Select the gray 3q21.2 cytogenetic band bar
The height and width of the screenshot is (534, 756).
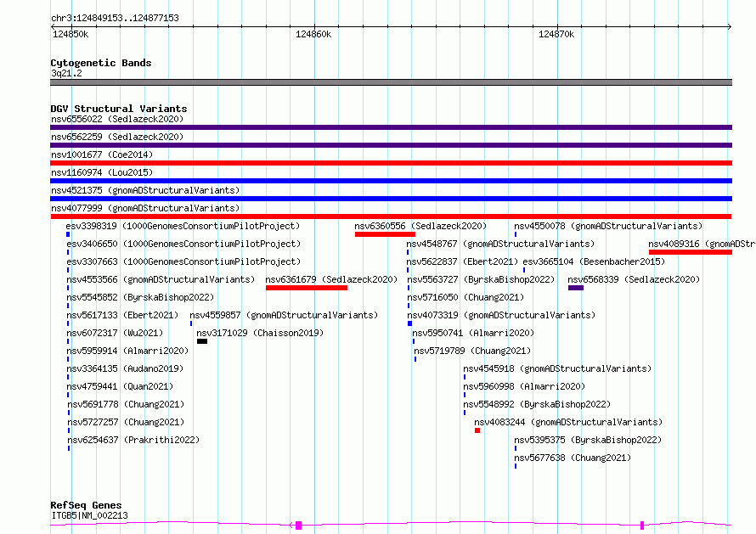[391, 82]
